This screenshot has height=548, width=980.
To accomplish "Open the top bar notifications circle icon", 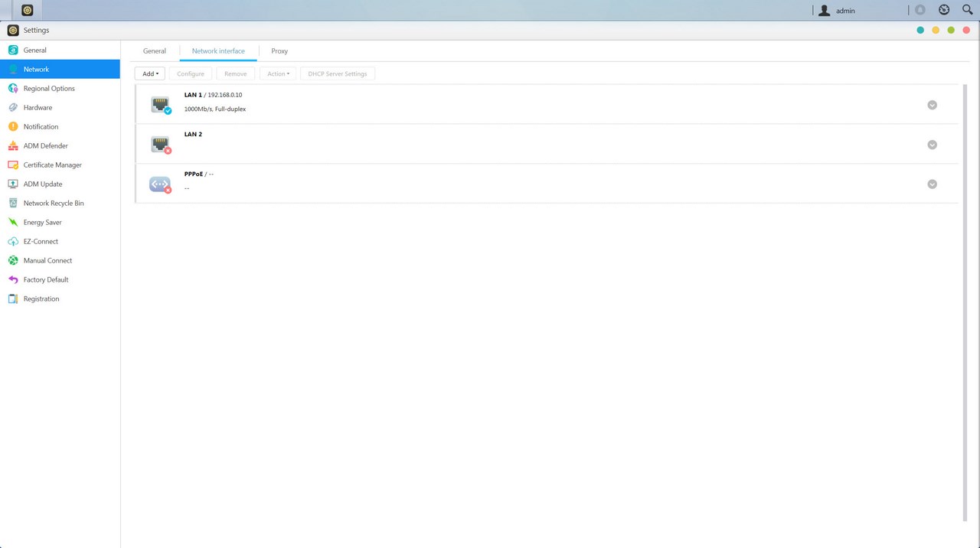I will click(920, 10).
